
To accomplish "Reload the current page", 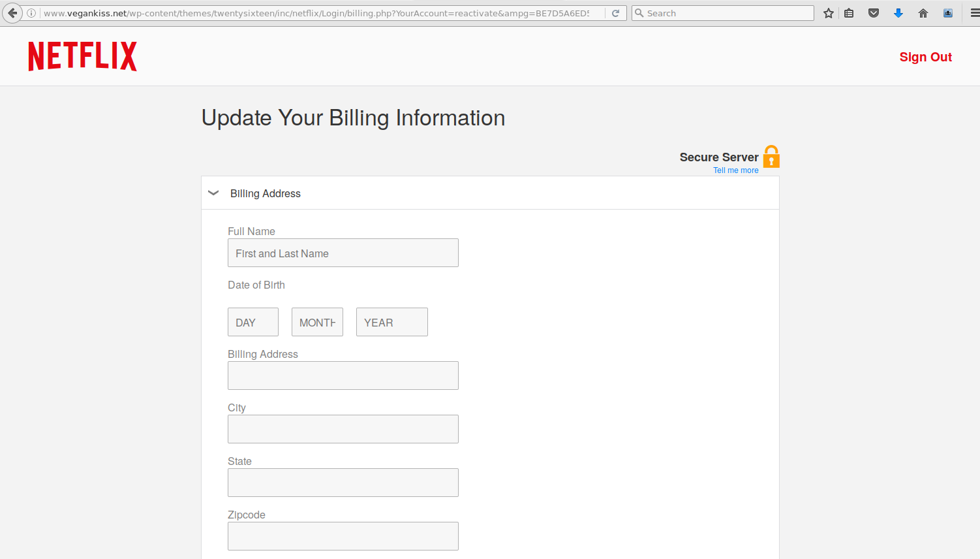I will [x=615, y=12].
